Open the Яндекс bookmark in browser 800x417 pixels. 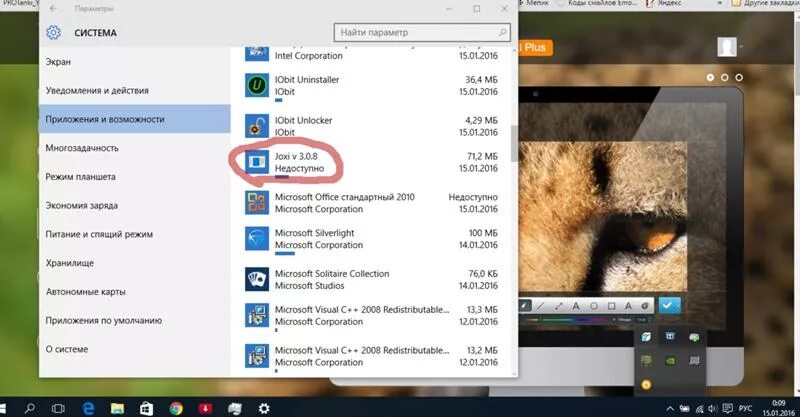pyautogui.click(x=664, y=3)
